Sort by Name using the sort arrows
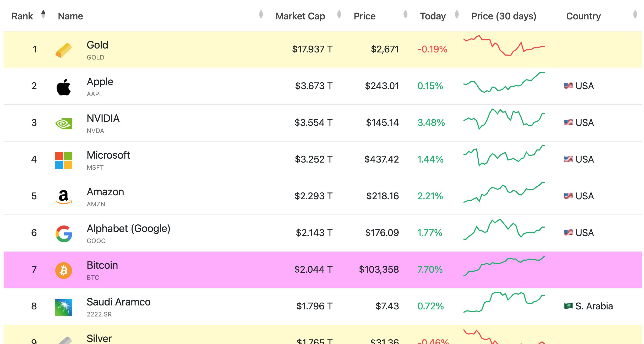Image resolution: width=644 pixels, height=344 pixels. (x=261, y=14)
